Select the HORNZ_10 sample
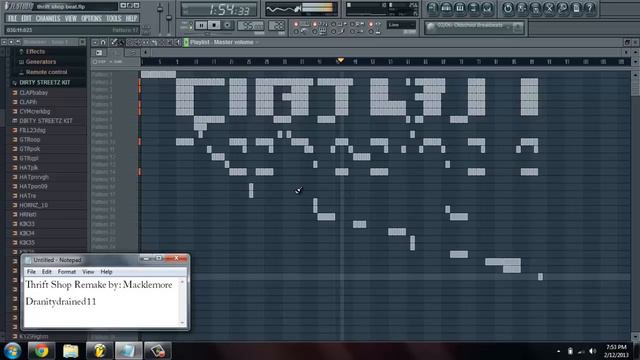The width and height of the screenshot is (640, 360). click(33, 205)
